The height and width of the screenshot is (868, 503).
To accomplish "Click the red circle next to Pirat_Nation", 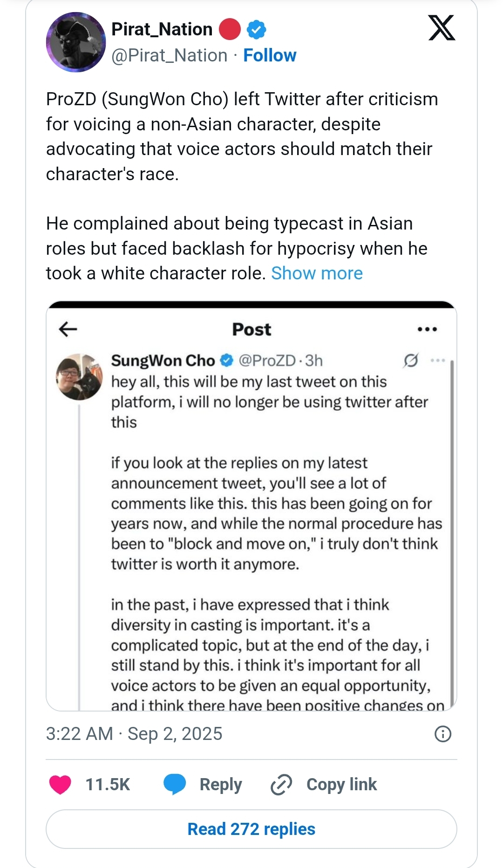I will pyautogui.click(x=230, y=29).
